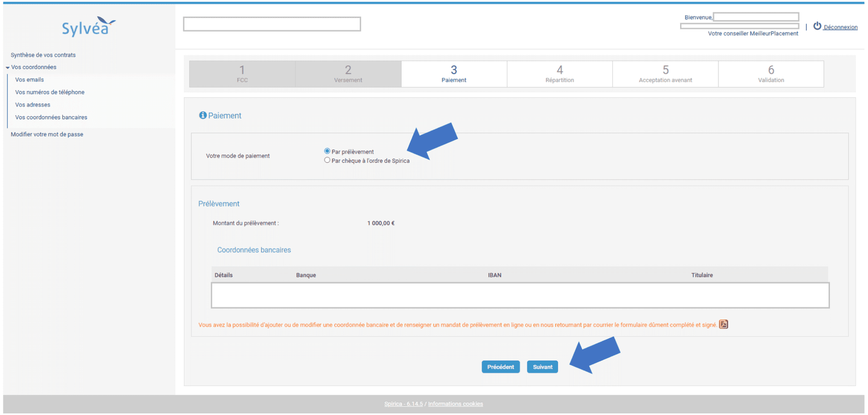Viewport: 868px width, 415px height.
Task: Go to step 1 FCC
Action: click(242, 74)
